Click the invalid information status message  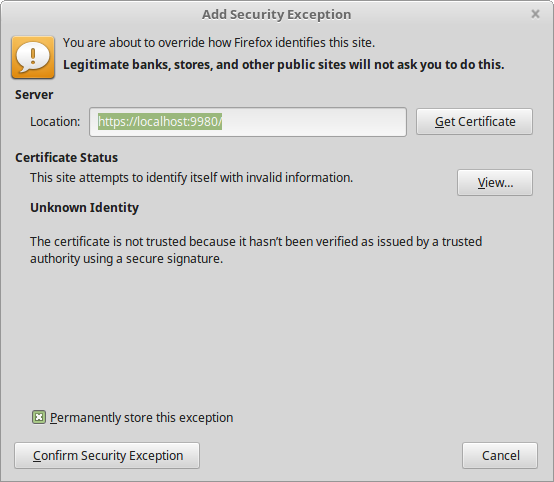coord(191,177)
